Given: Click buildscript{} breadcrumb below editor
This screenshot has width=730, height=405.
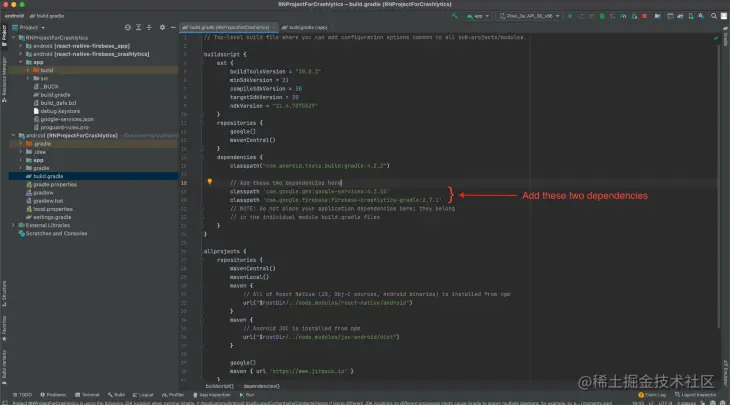Looking at the screenshot, I should [219, 386].
